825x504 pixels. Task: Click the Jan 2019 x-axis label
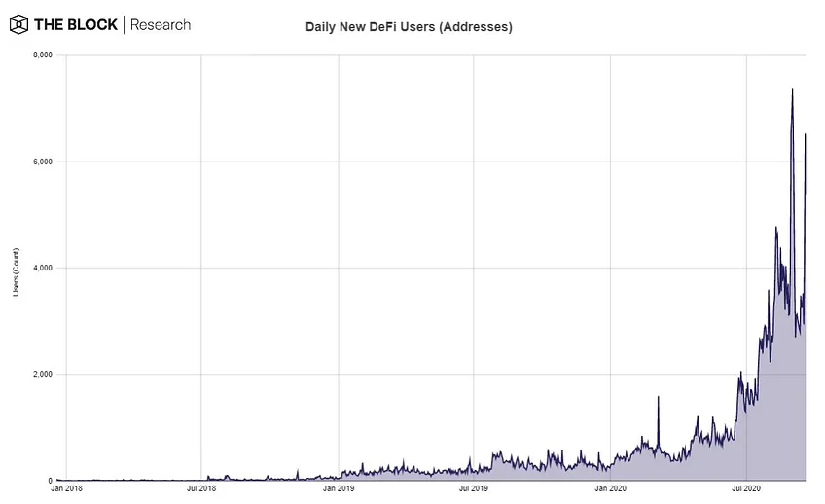[339, 488]
